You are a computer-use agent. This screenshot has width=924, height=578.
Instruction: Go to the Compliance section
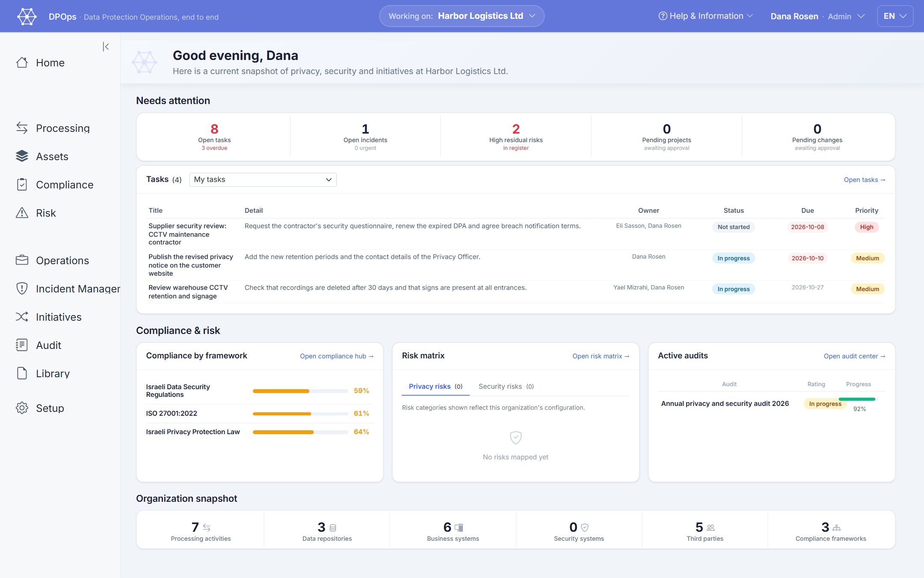point(65,184)
